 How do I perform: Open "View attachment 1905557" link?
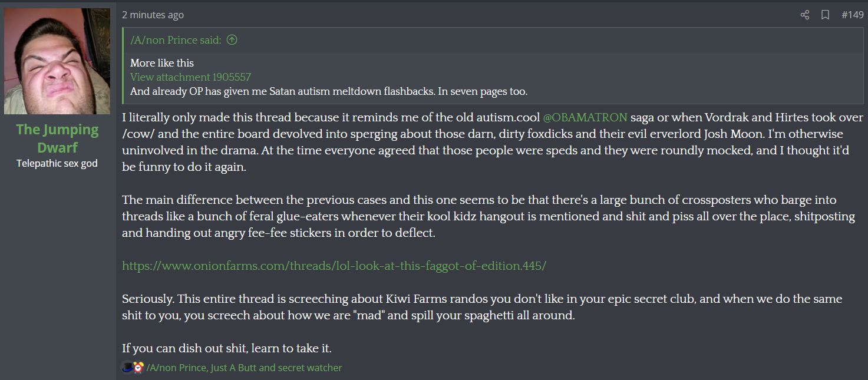(x=190, y=77)
